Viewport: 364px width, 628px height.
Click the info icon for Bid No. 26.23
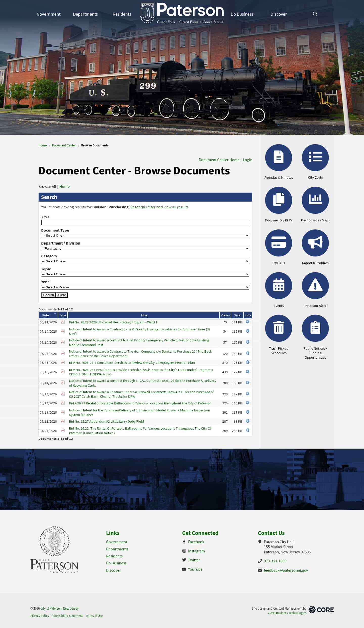point(248,322)
